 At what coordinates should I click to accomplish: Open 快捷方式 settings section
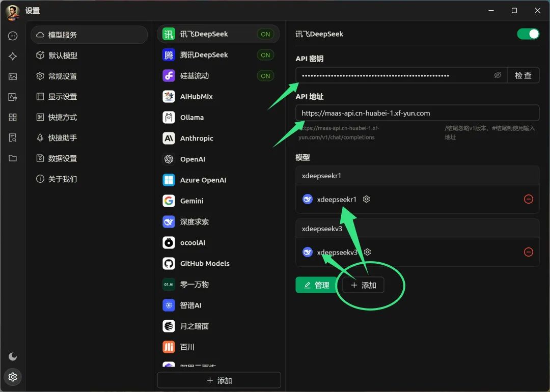(89, 117)
